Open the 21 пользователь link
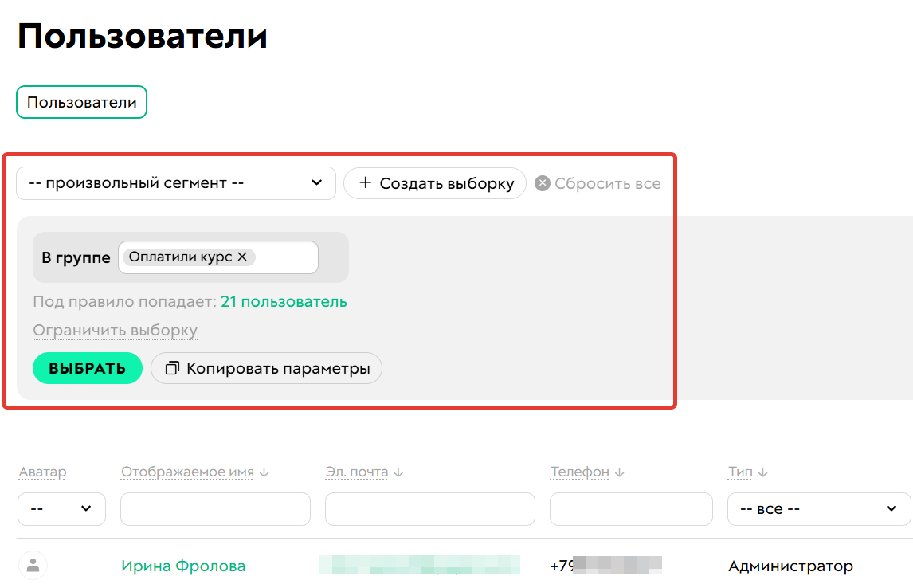 pos(282,302)
